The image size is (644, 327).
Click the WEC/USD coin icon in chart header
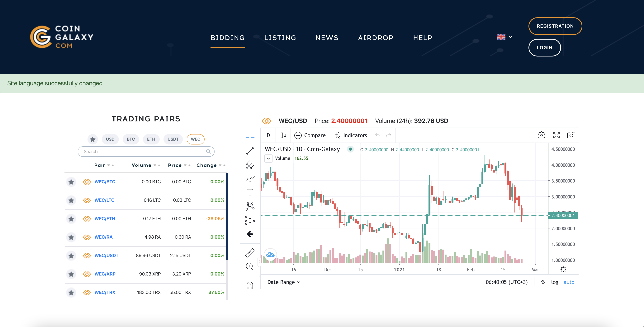point(267,121)
